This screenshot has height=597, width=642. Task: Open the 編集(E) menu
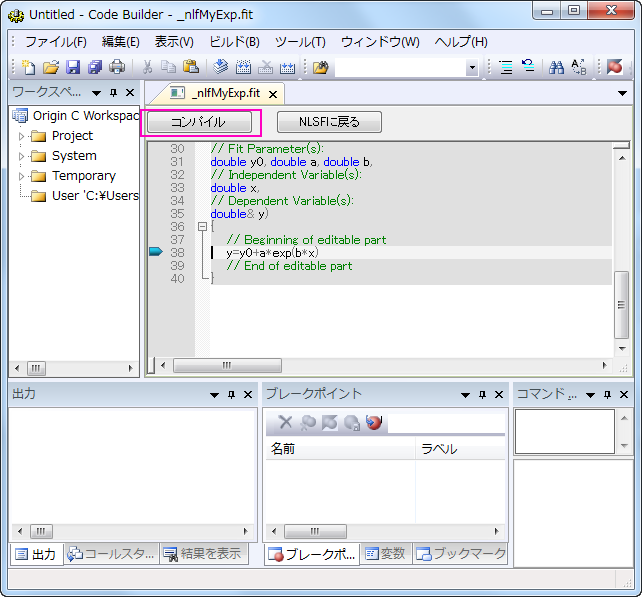121,42
